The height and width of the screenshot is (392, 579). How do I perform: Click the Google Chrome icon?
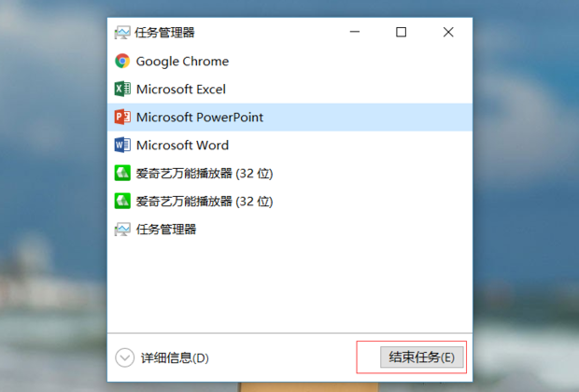point(122,61)
